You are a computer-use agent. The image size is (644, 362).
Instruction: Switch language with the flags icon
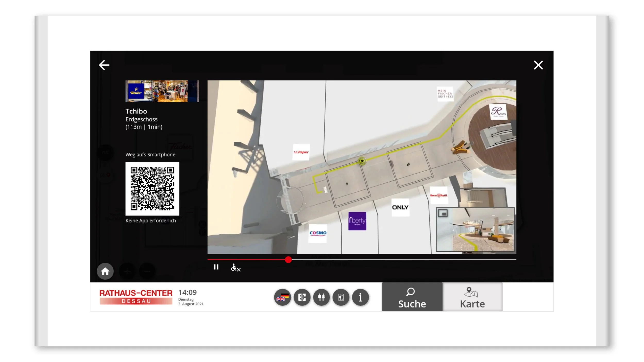point(282,297)
